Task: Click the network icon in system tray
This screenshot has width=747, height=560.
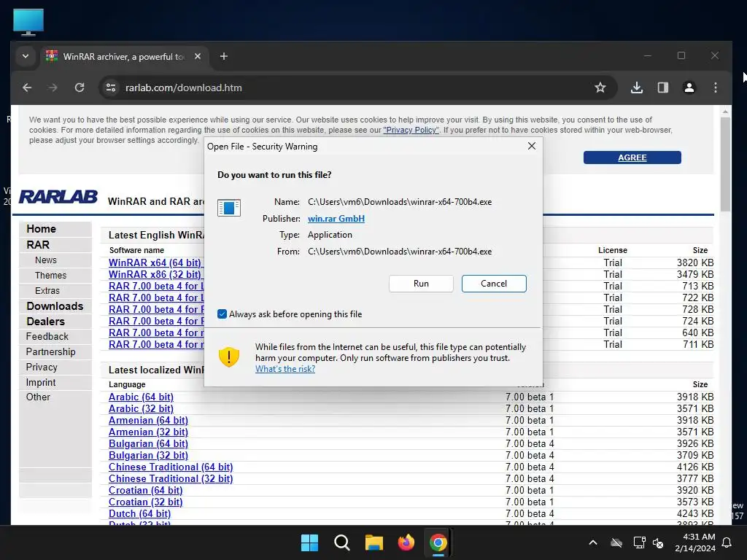Action: tap(638, 542)
